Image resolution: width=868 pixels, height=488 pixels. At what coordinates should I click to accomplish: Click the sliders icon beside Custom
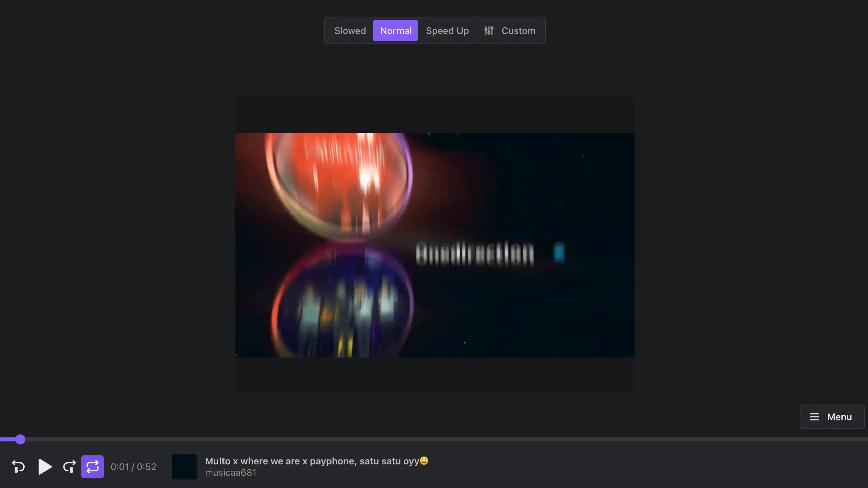[489, 31]
